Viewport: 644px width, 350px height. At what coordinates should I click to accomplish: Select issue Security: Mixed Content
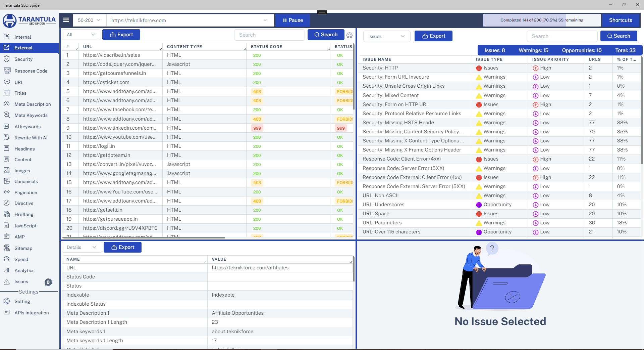coord(500,95)
